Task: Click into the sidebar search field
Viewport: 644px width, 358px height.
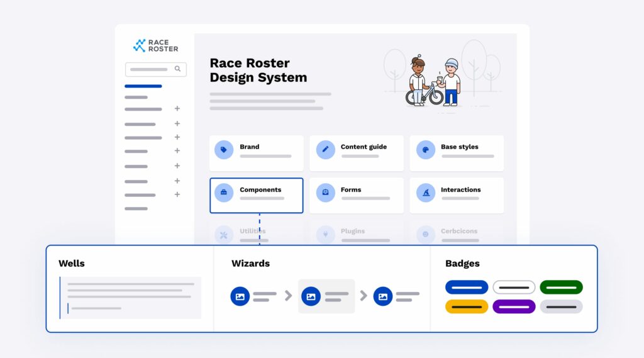Action: pyautogui.click(x=149, y=69)
